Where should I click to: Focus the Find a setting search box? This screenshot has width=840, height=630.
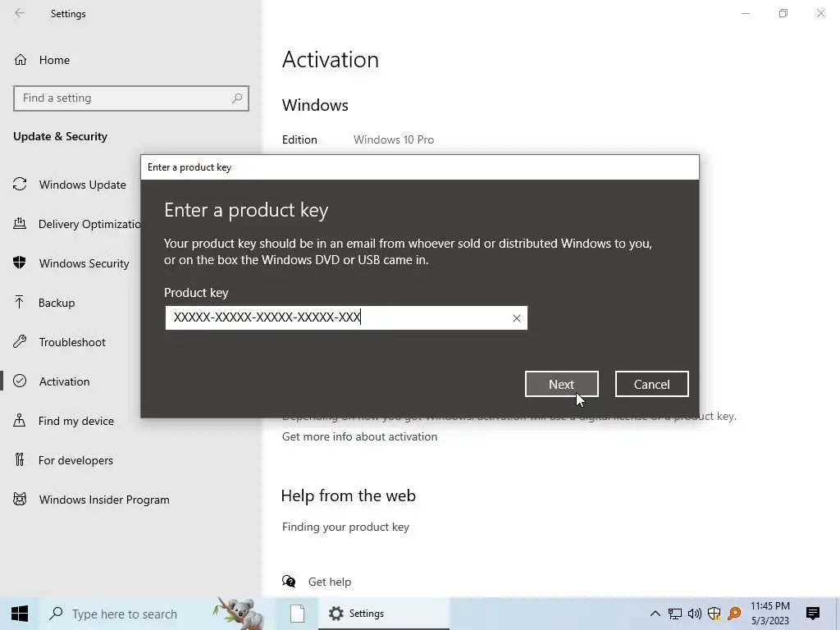130,98
